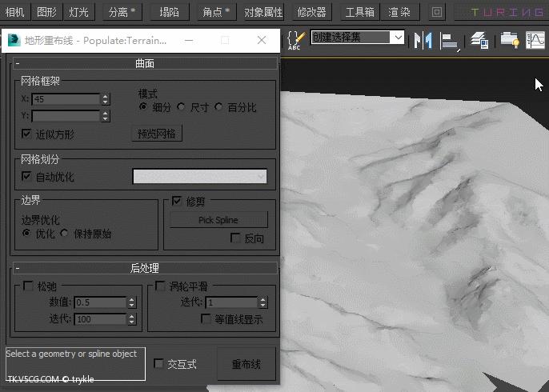This screenshot has width=549, height=392.
Task: Toggle the 近似方形 checkbox
Action: (x=26, y=134)
